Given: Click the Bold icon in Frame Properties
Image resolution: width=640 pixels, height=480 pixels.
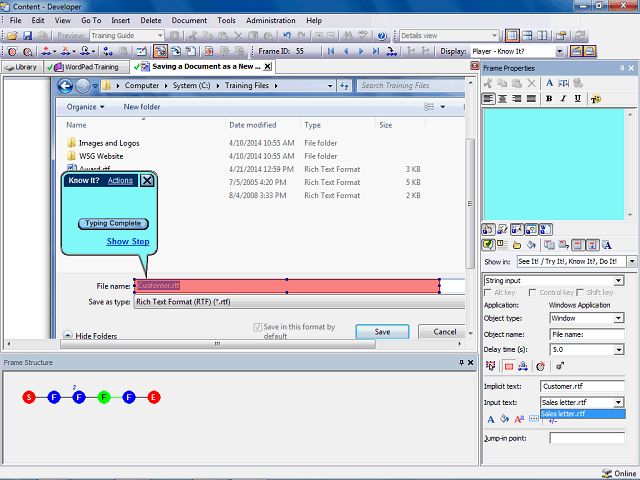Looking at the screenshot, I should click(x=549, y=99).
